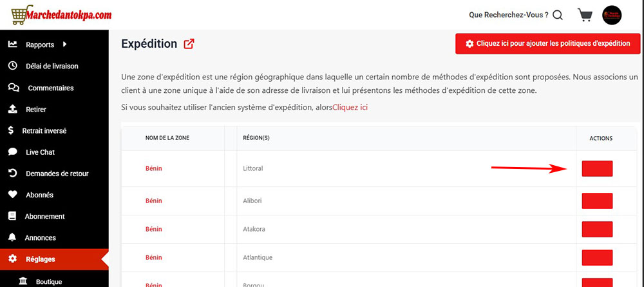
Task: Collapse the Réglages settings menu
Action: [x=40, y=259]
